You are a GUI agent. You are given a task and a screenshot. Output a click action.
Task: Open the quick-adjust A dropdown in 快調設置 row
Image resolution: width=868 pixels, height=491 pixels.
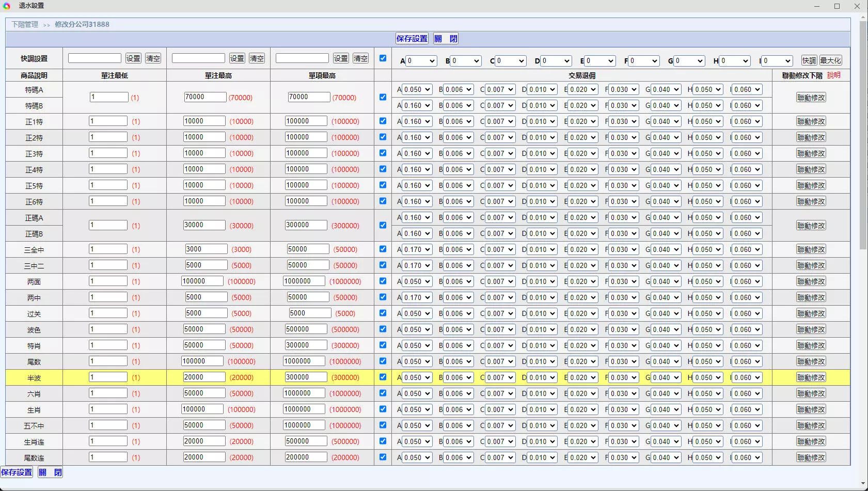point(421,61)
